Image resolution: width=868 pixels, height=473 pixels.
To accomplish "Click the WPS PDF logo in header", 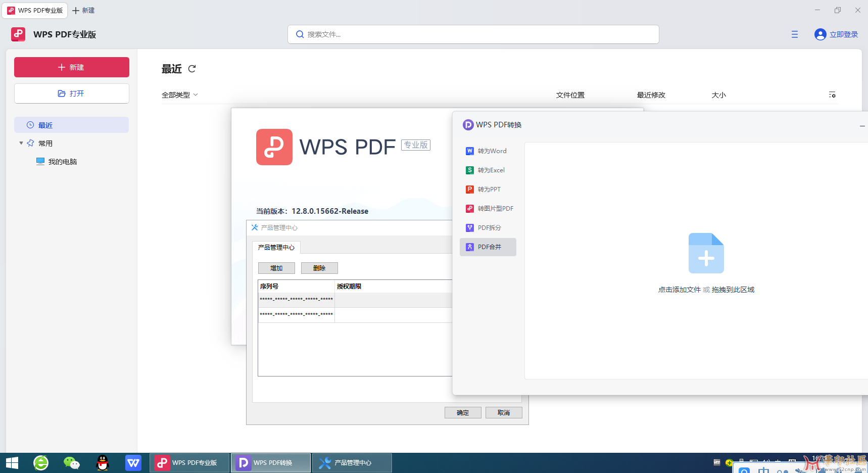I will click(18, 34).
